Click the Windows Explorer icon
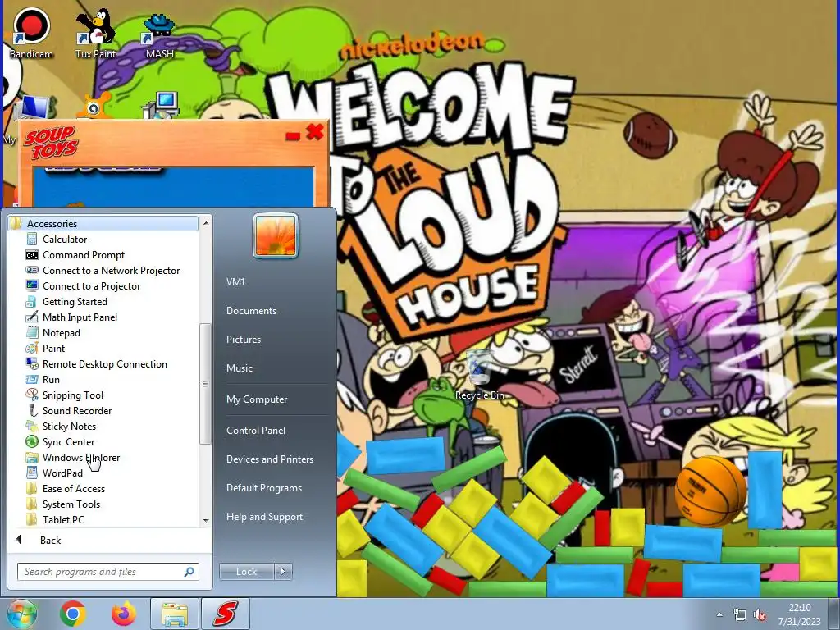The image size is (840, 630). click(x=32, y=457)
